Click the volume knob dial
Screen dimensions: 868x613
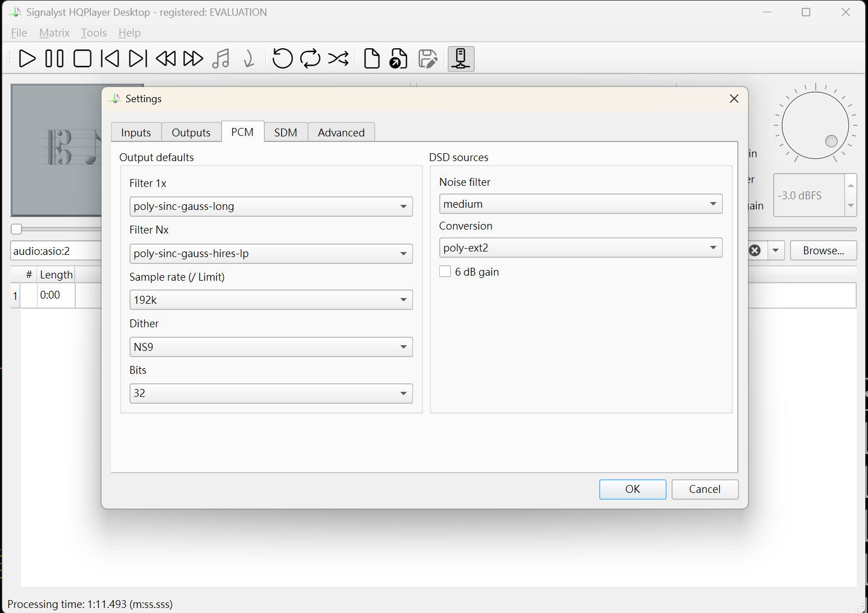tap(815, 125)
